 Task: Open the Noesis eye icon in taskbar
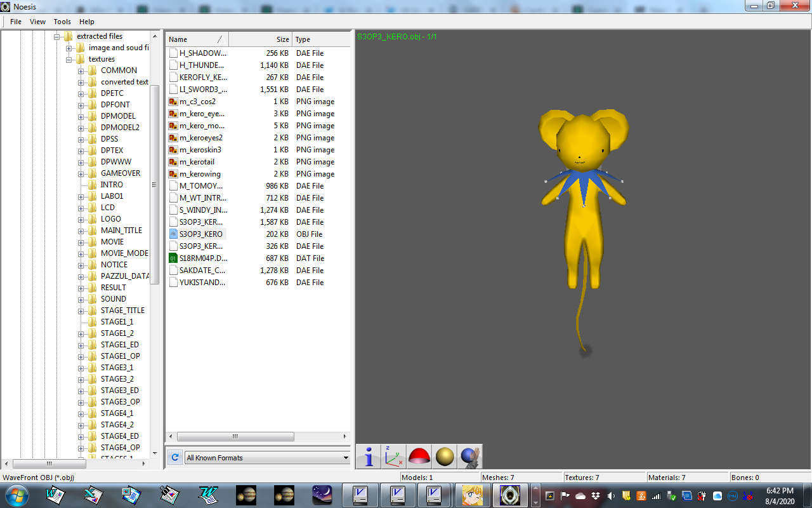(x=510, y=495)
